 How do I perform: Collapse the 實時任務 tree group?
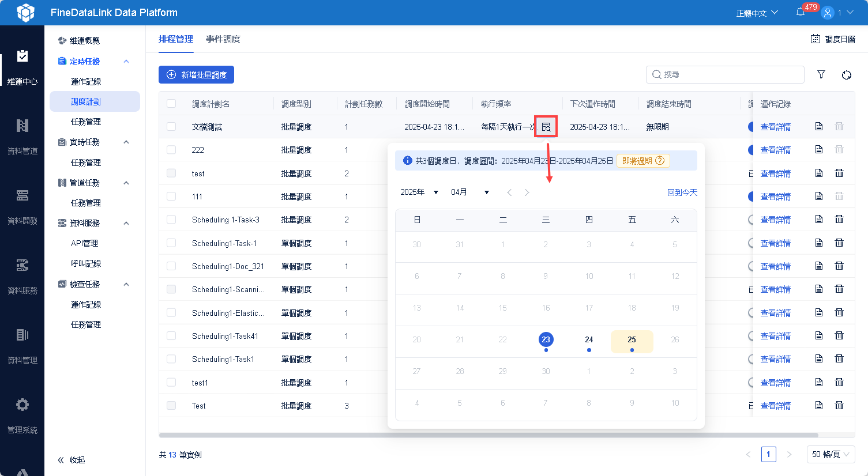click(126, 142)
